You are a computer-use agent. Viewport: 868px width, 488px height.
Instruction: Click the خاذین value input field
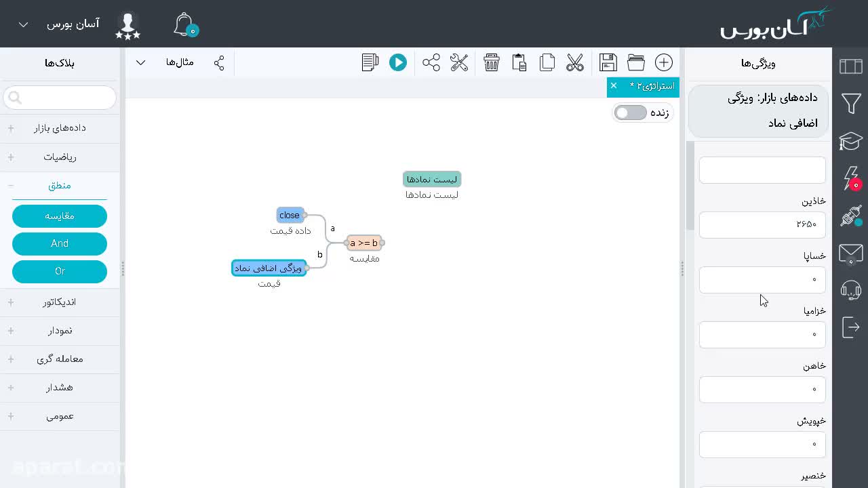pyautogui.click(x=762, y=224)
